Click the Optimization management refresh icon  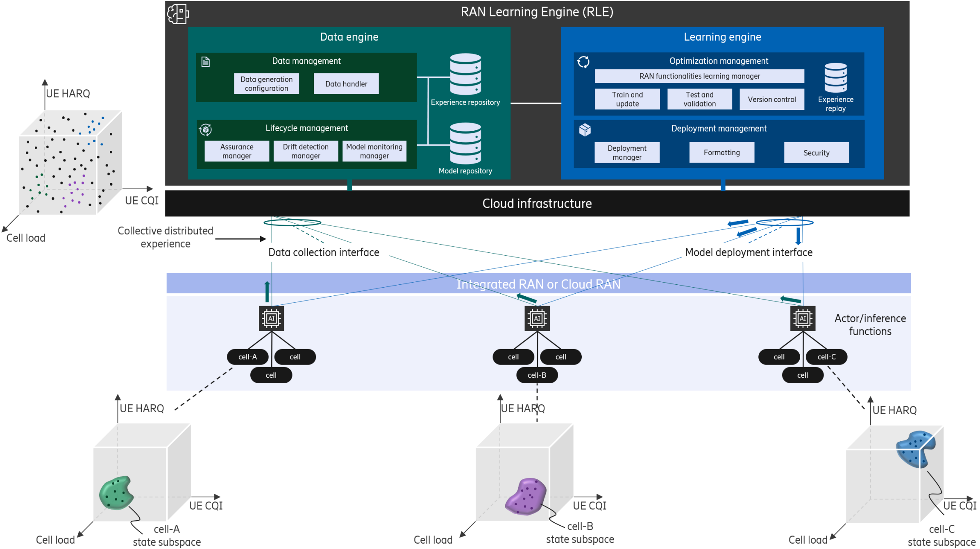point(583,62)
